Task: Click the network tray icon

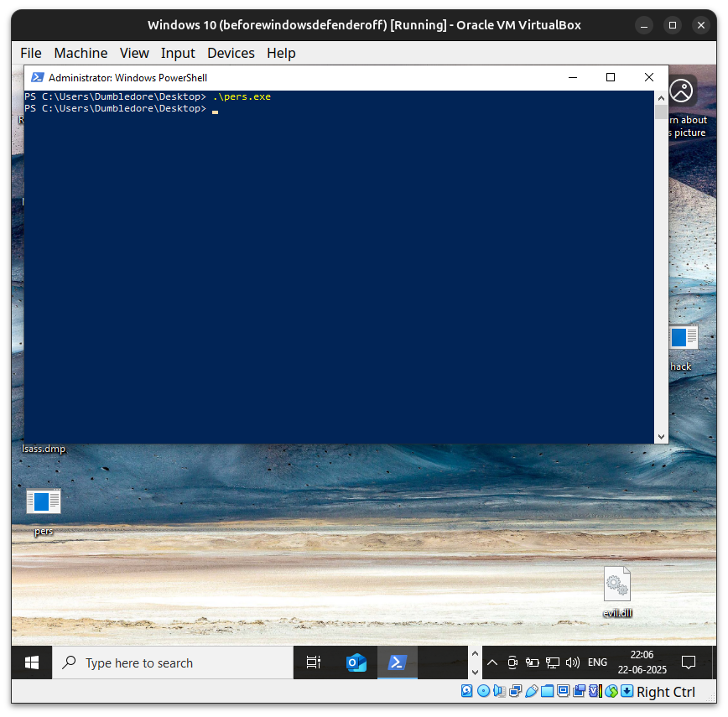Action: click(x=553, y=662)
